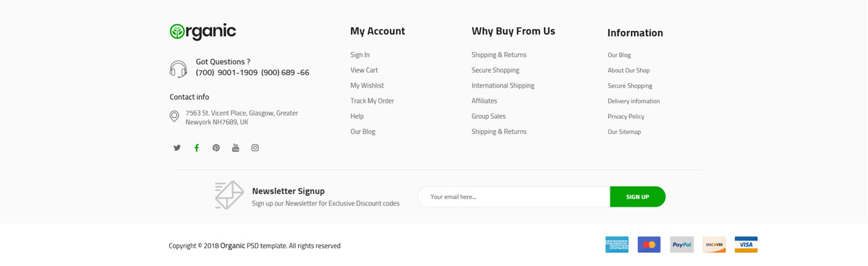Viewport: 868px width, 266px height.
Task: Select the Discover payment badge
Action: [x=714, y=244]
